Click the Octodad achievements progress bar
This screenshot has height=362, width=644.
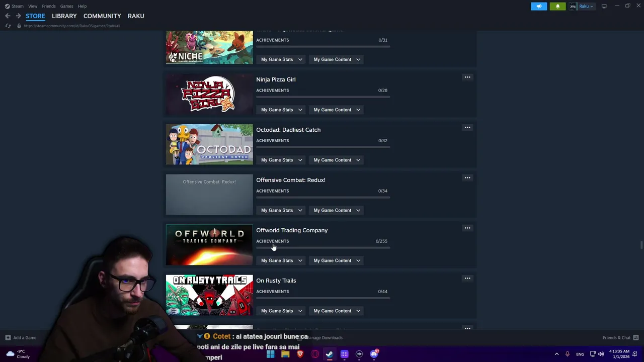[323, 147]
